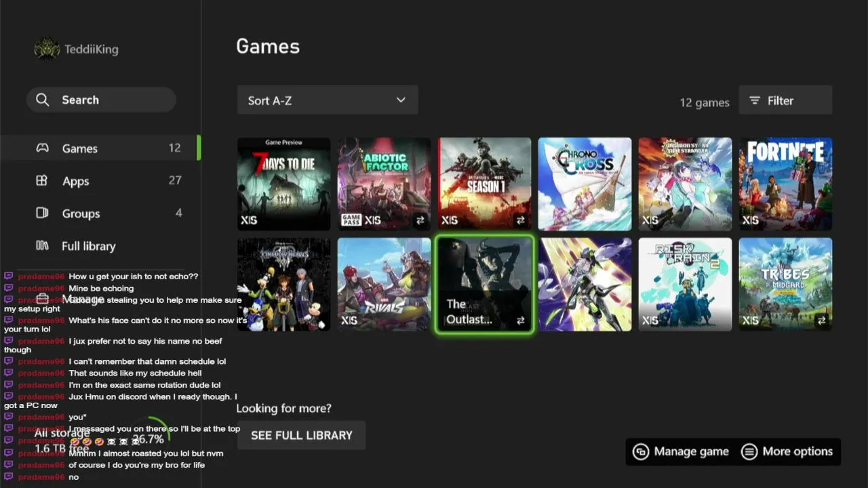Viewport: 868px width, 488px height.
Task: Click the 12 games count text
Action: coord(705,102)
